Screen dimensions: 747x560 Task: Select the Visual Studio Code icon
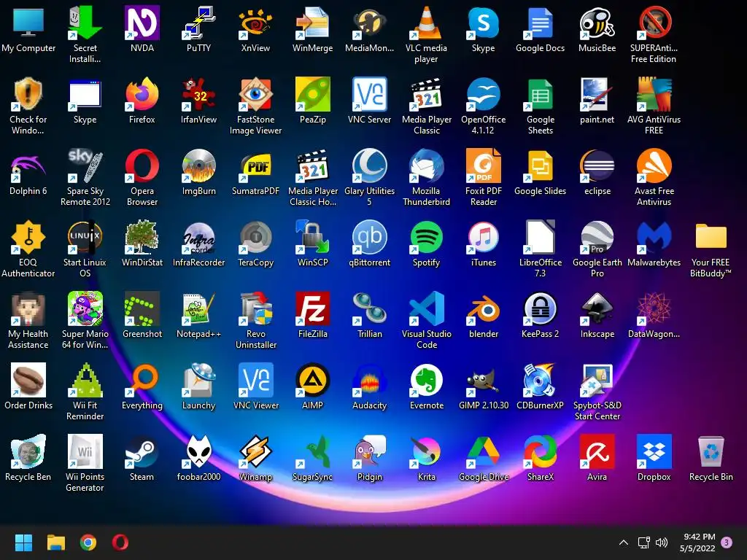[426, 308]
